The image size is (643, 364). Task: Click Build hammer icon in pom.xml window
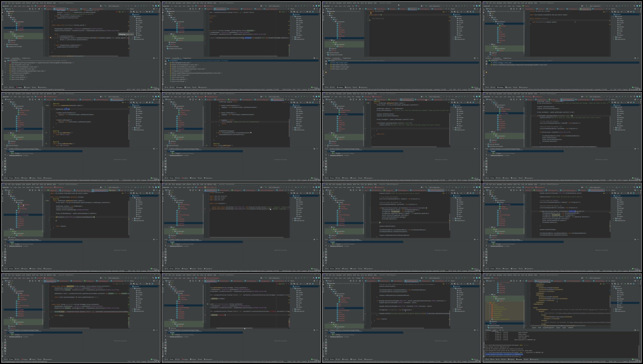coord(587,278)
